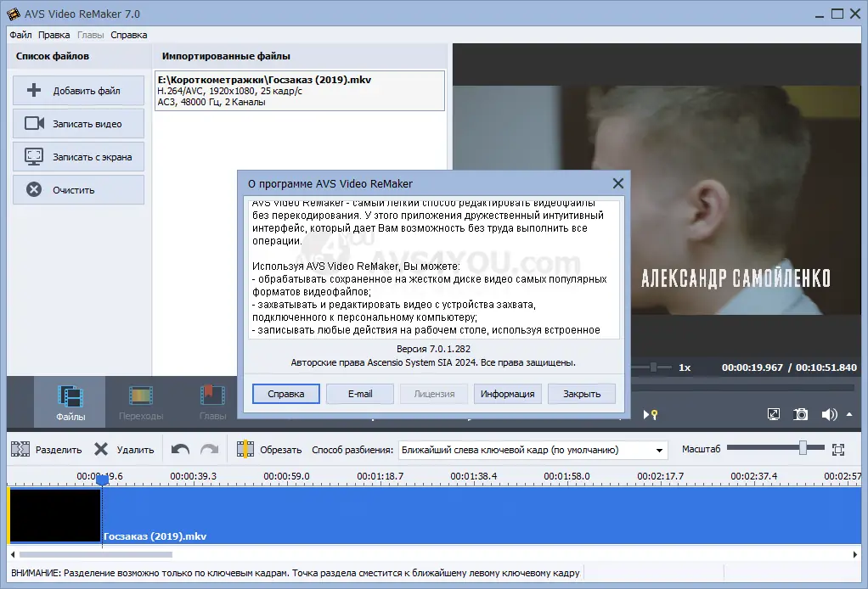
Task: Click the undo arrow icon
Action: pyautogui.click(x=180, y=449)
